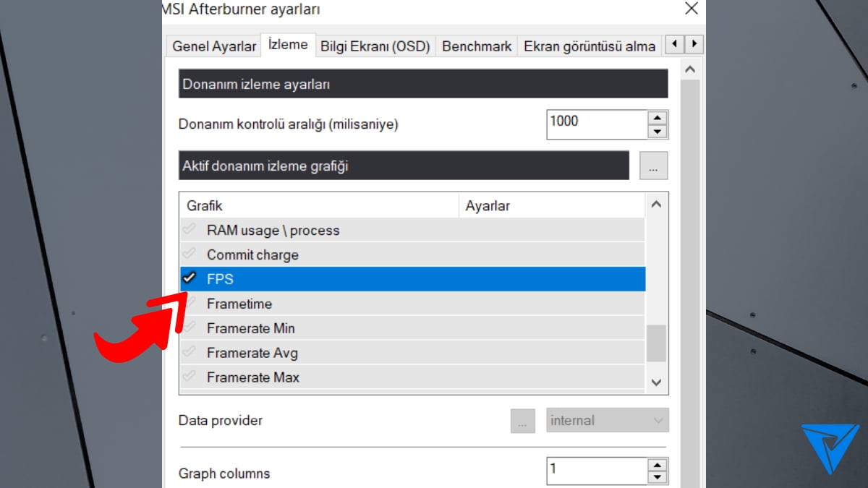Viewport: 868px width, 488px height.
Task: Toggle the Framerate Max checkmark
Action: pos(190,377)
